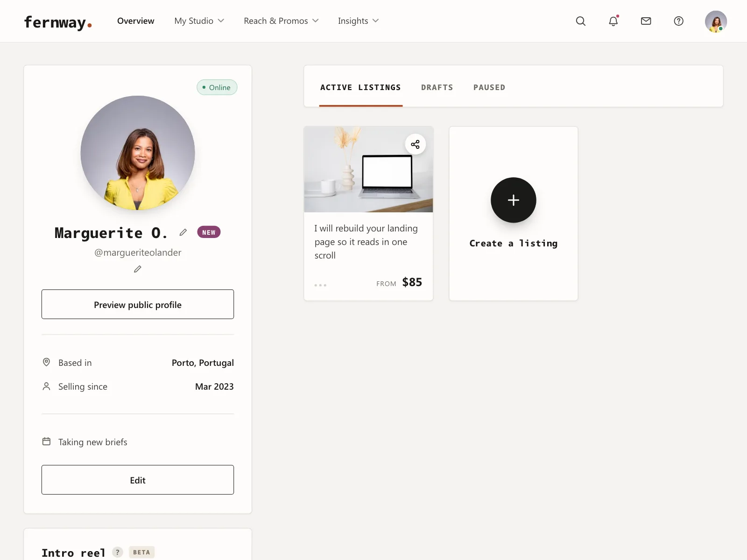Open the search icon in header

(x=580, y=21)
